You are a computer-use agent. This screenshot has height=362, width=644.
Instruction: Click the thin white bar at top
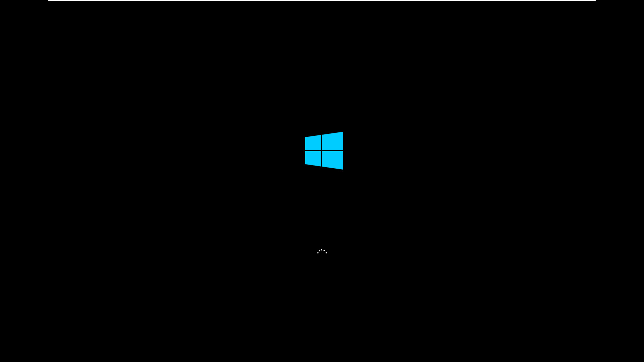322,0
